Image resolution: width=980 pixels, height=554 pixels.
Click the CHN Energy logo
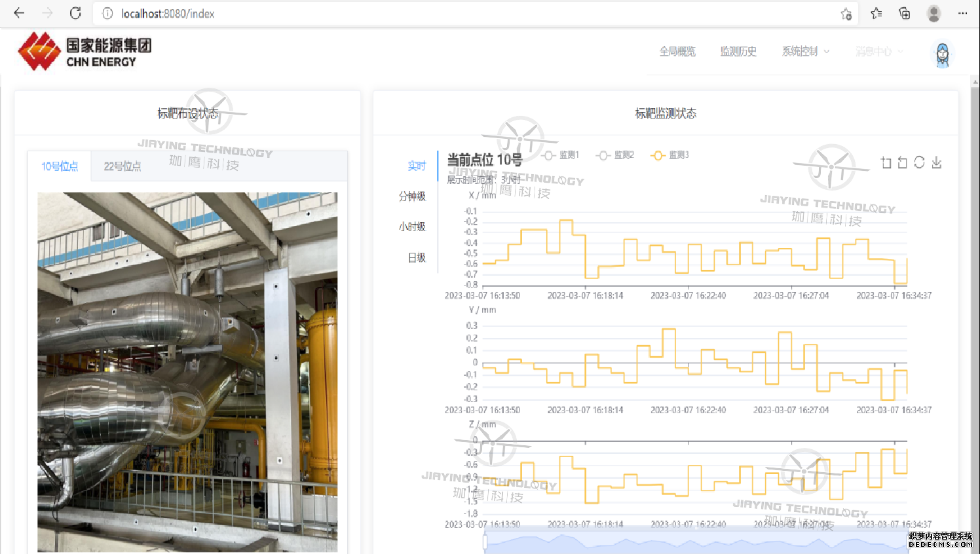pyautogui.click(x=85, y=52)
